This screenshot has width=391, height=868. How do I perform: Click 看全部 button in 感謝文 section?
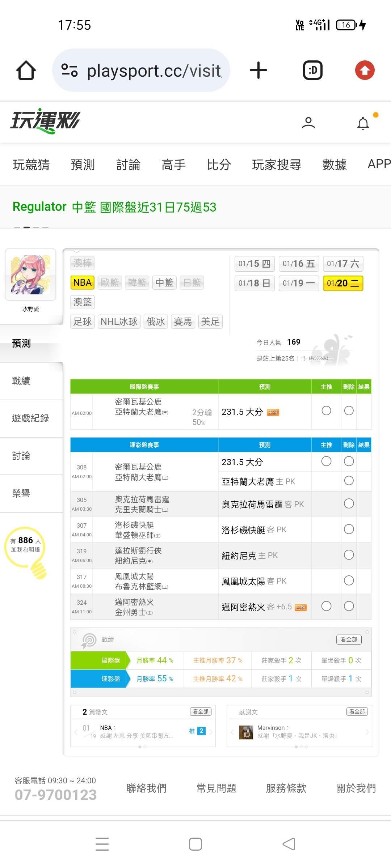357,711
